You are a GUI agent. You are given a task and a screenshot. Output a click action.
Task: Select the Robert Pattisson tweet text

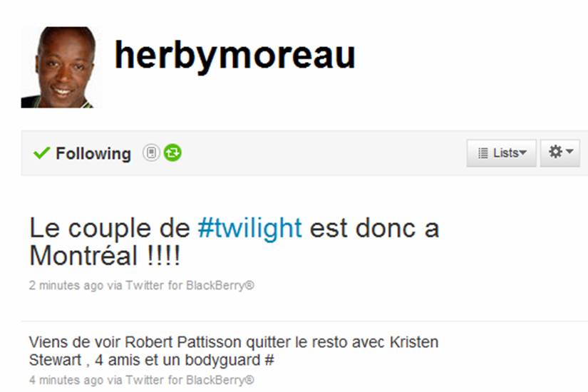[234, 351]
